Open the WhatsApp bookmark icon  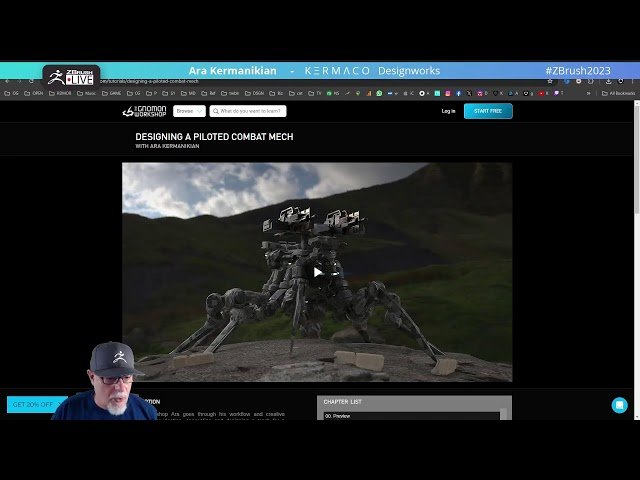(x=379, y=93)
